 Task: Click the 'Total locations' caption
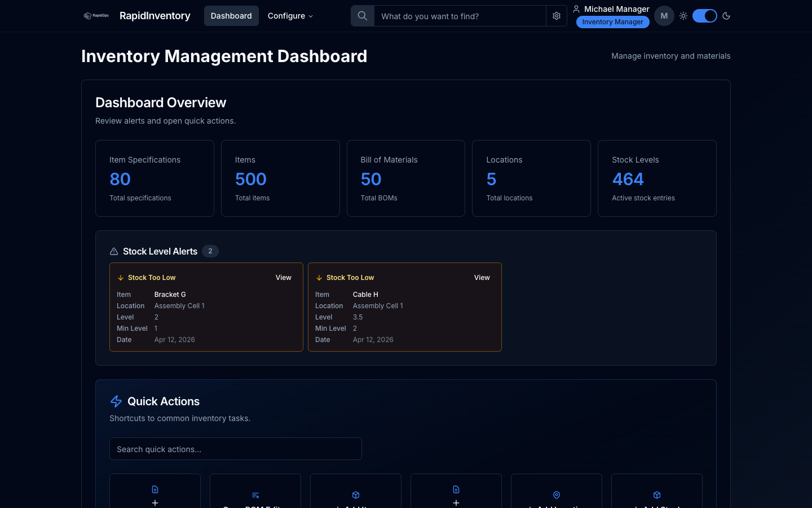[509, 198]
